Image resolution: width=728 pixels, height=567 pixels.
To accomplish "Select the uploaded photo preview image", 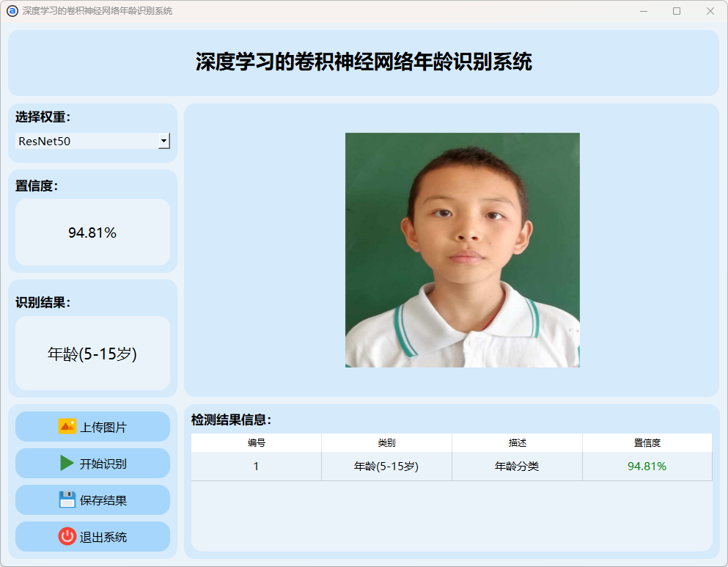I will click(462, 249).
